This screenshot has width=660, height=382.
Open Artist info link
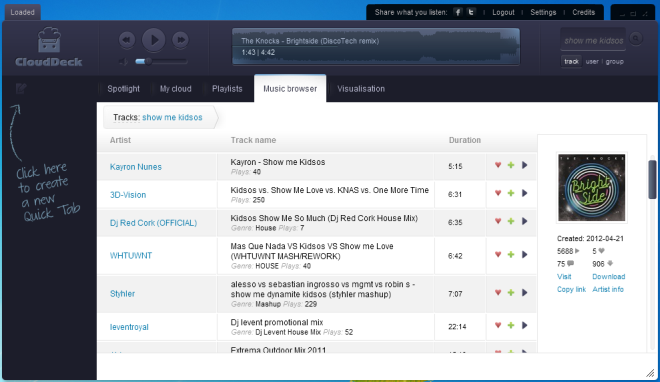[x=608, y=289]
